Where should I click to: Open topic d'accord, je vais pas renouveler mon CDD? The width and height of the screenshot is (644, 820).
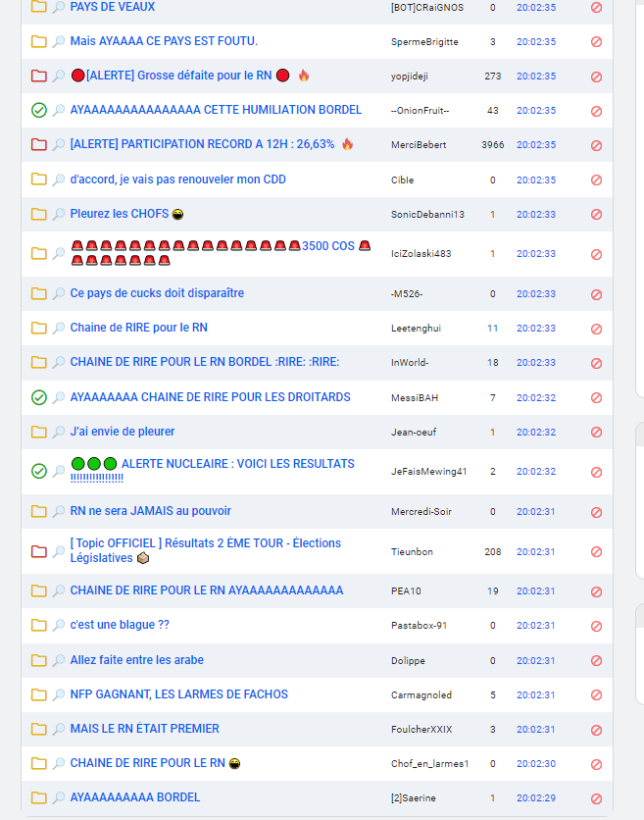click(177, 179)
